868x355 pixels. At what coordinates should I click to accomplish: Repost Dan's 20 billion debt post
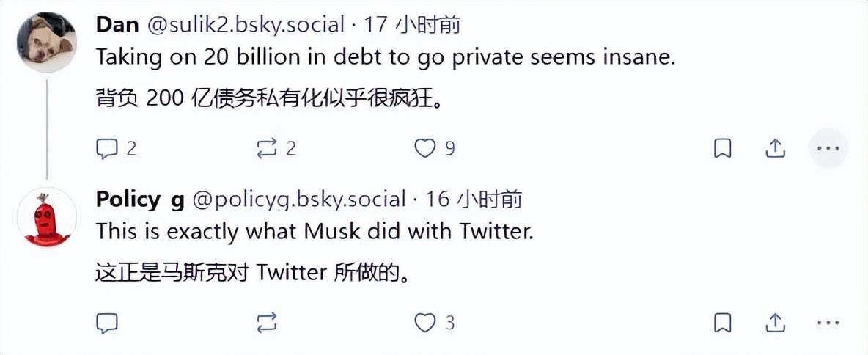(x=266, y=149)
